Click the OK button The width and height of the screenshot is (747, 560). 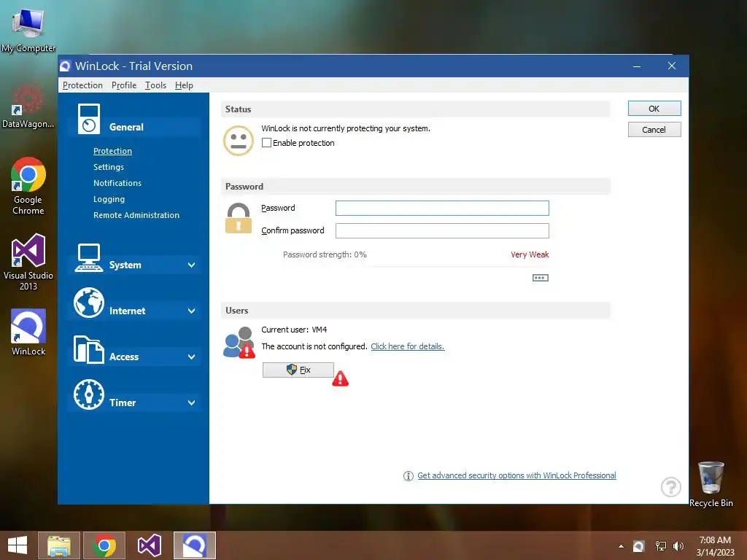(654, 109)
